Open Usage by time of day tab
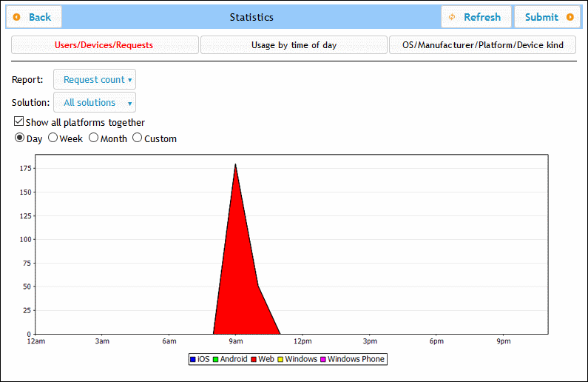Image resolution: width=588 pixels, height=382 pixels. tap(294, 45)
